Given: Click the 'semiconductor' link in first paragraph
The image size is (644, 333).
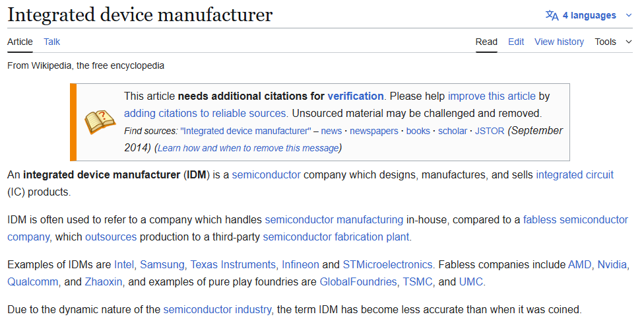Looking at the screenshot, I should (x=266, y=175).
